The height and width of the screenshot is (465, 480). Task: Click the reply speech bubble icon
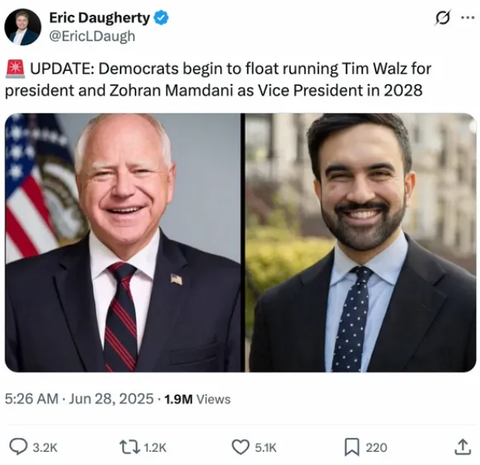click(18, 447)
